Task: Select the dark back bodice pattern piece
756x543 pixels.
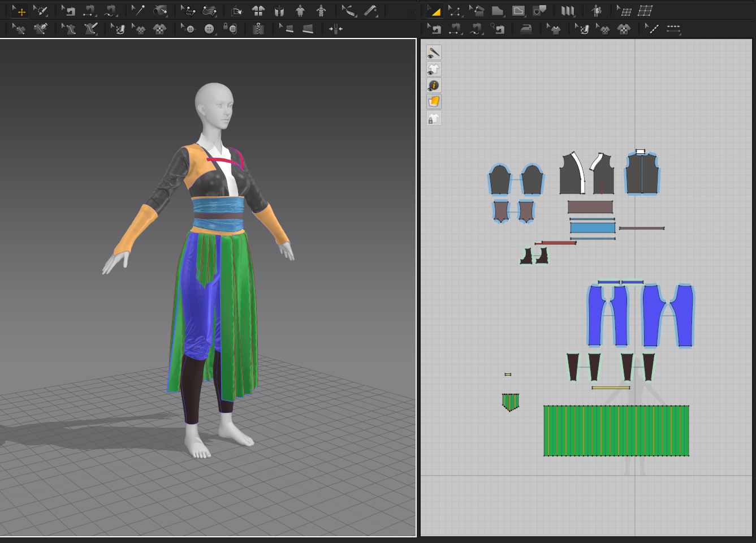Action: [x=642, y=174]
